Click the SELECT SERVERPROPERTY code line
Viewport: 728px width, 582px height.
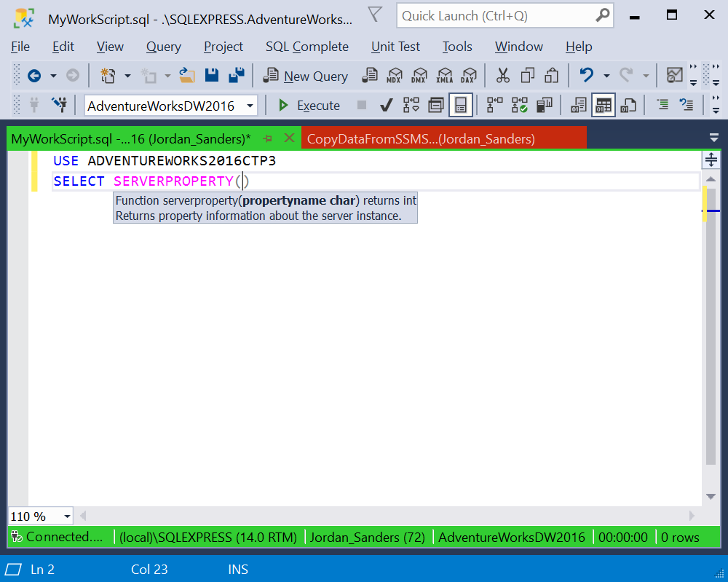point(376,181)
